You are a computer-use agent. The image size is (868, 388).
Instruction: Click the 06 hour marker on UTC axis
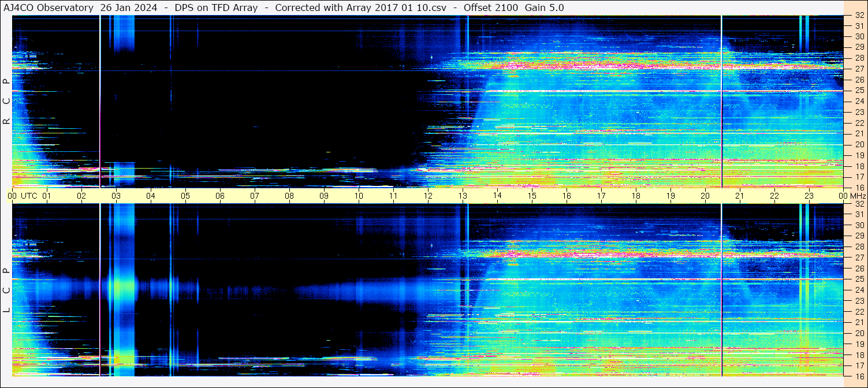220,196
